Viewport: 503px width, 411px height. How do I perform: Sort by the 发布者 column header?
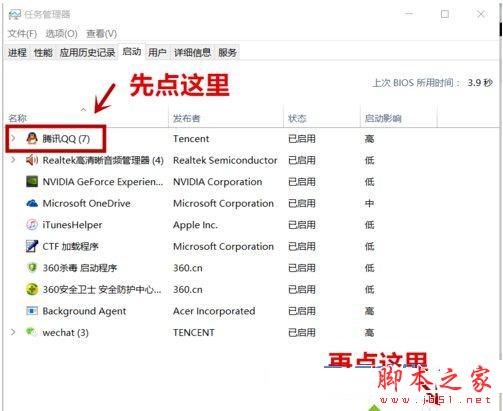coord(187,118)
